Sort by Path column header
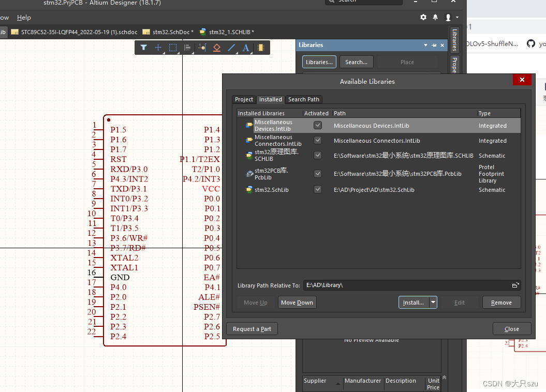 [x=404, y=113]
